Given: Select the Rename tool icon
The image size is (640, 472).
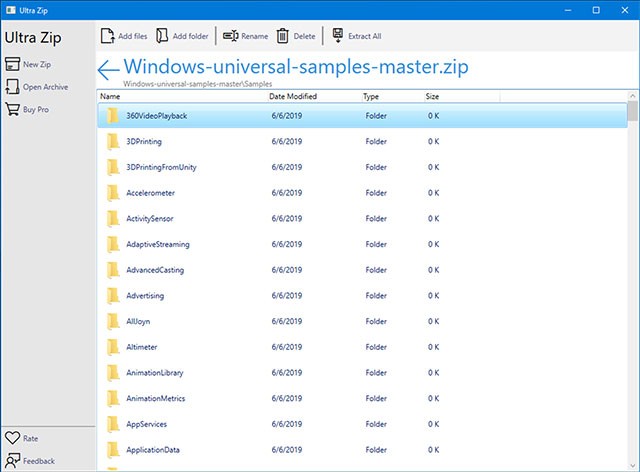Looking at the screenshot, I should (231, 36).
